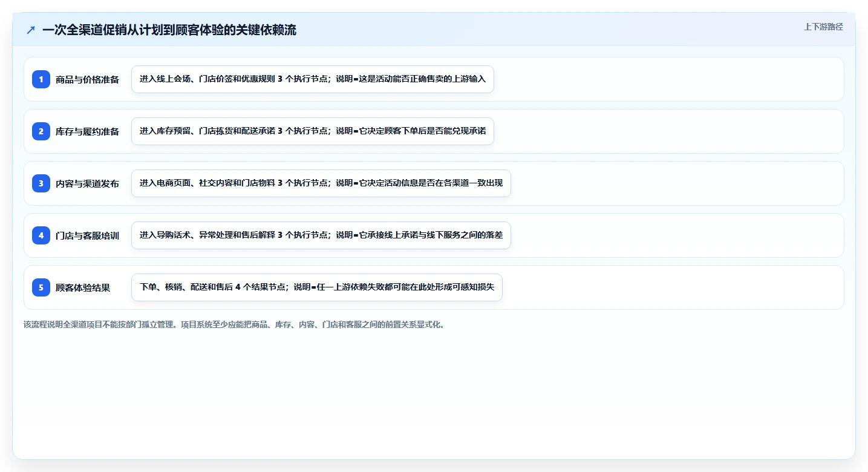This screenshot has width=868, height=472.
Task: Click the arrow icon beside the title
Action: click(x=31, y=30)
